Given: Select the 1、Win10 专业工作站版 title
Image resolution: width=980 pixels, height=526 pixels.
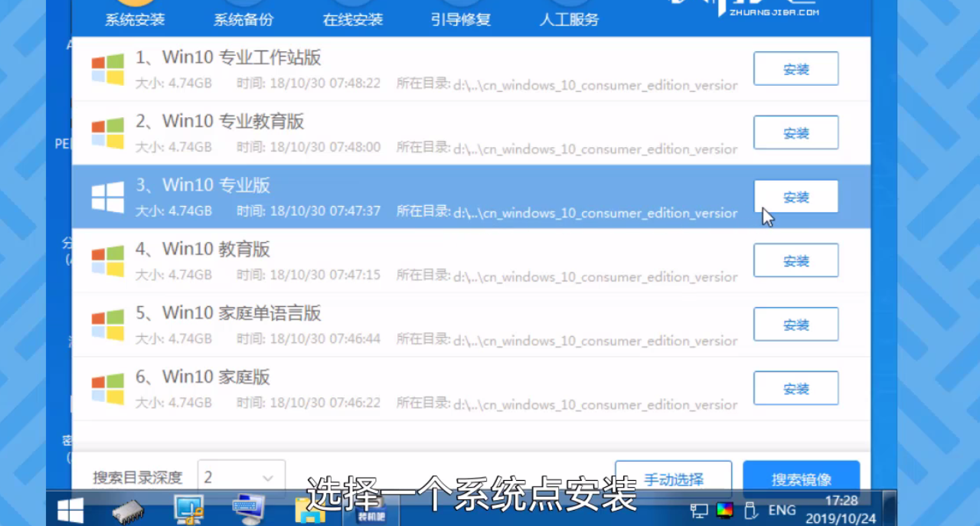Looking at the screenshot, I should [228, 57].
